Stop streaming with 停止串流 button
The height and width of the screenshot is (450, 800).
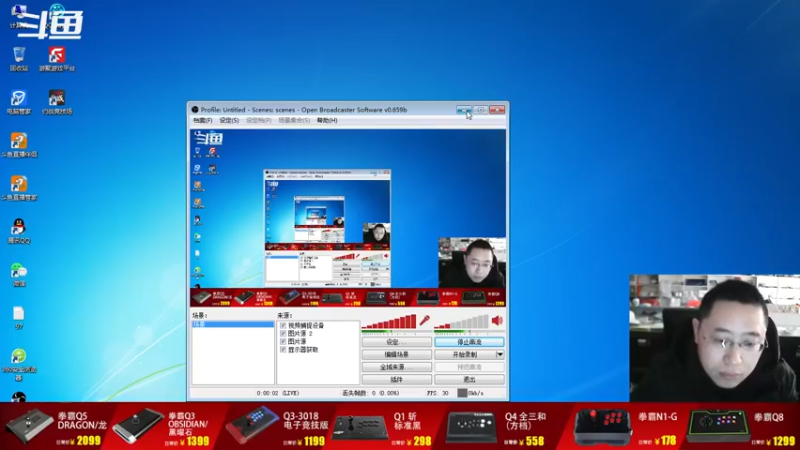coord(469,342)
